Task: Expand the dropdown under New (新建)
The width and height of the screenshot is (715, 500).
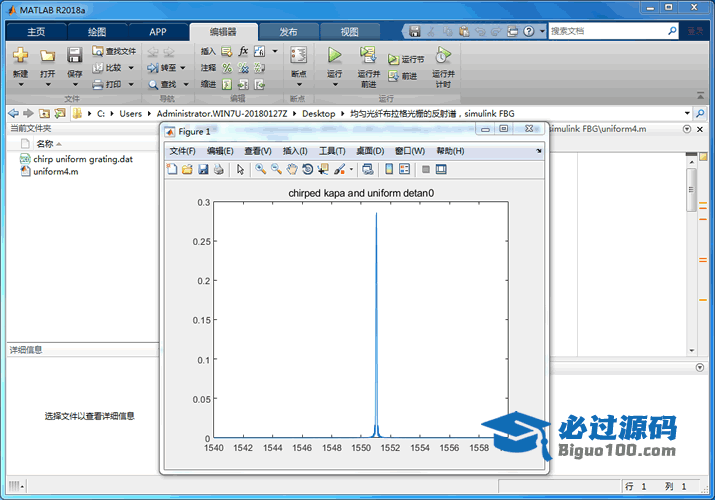Action: (21, 85)
